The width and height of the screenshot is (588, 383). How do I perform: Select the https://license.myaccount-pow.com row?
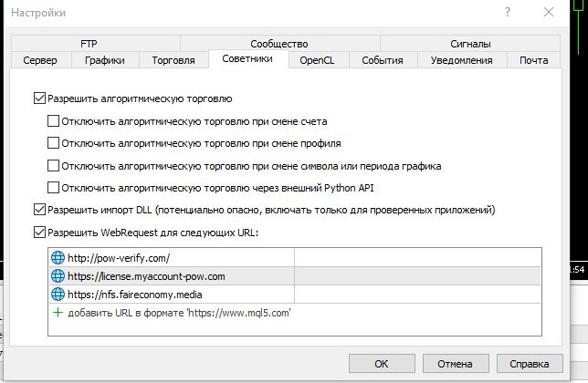(x=295, y=276)
